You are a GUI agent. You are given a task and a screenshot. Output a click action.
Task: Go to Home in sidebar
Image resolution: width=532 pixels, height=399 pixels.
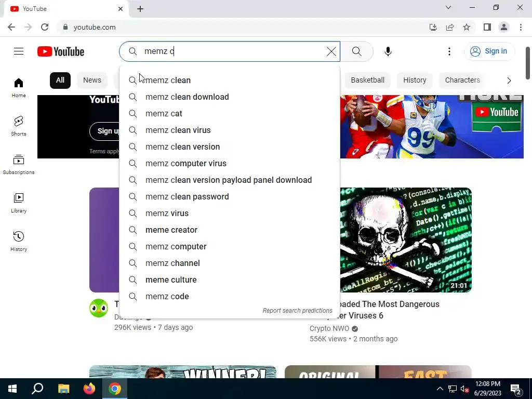point(19,88)
